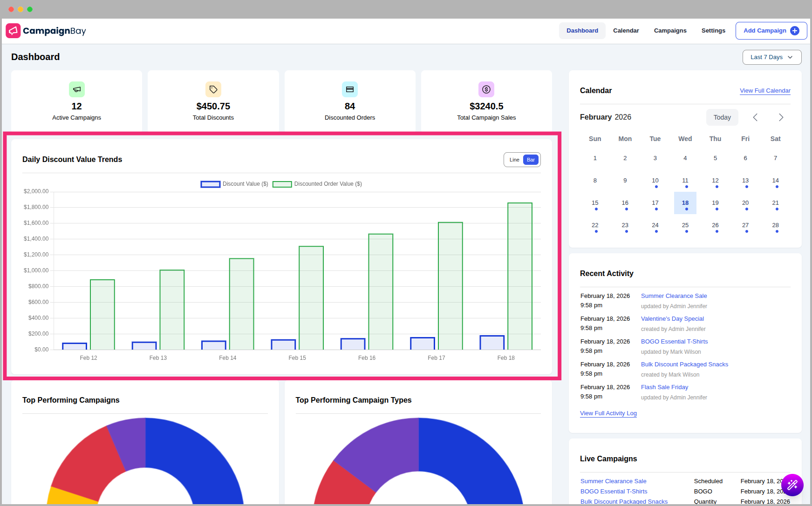Screen dimensions: 812x506
Task: Open the Campaigns nav tab
Action: point(670,31)
